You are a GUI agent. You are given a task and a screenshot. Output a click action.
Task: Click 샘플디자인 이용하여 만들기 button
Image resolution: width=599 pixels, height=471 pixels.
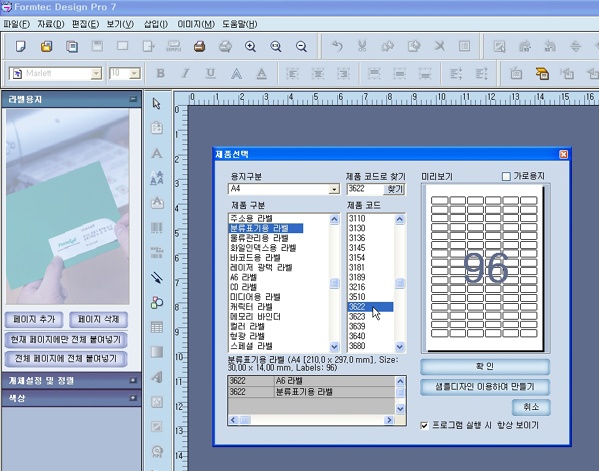485,387
